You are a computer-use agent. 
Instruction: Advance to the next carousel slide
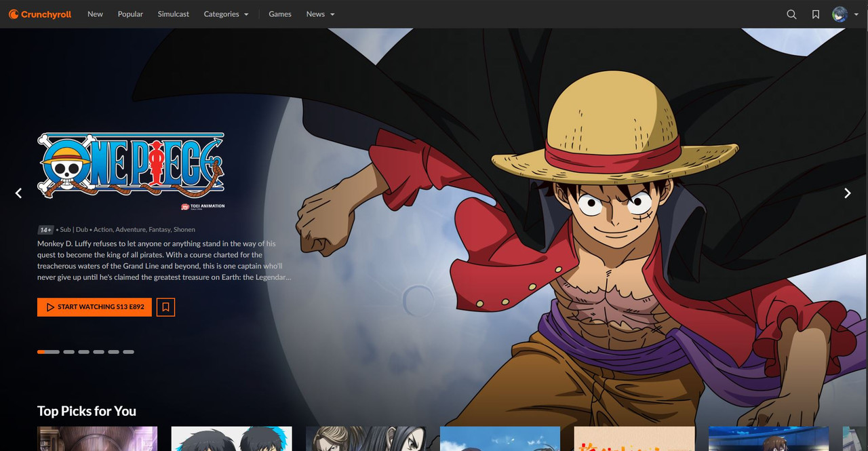(847, 193)
